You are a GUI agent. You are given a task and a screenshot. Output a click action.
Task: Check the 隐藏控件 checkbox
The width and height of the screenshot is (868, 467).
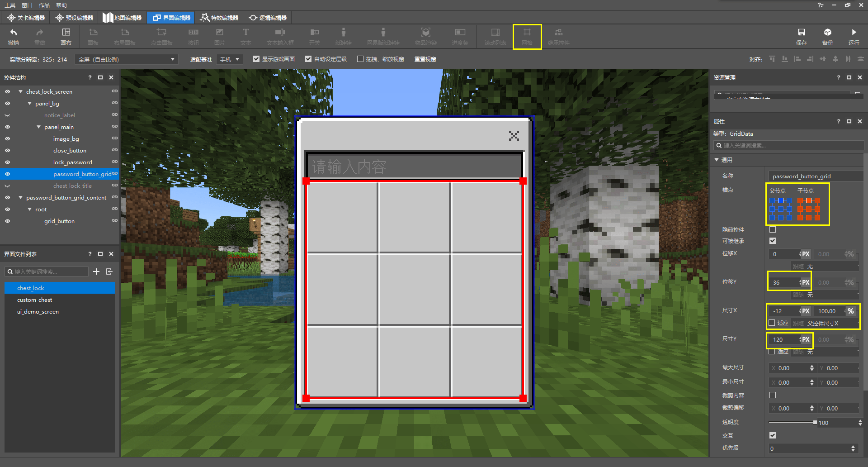[773, 229]
